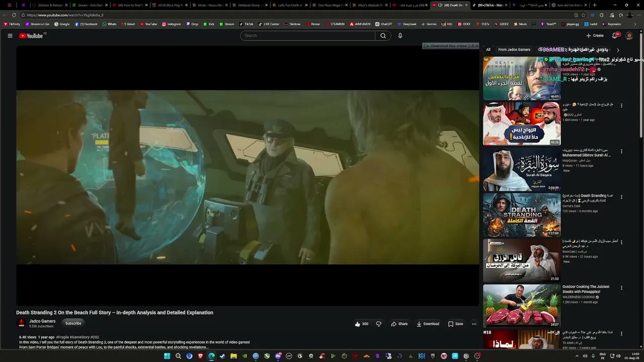Image resolution: width=644 pixels, height=362 pixels.
Task: Click the #DS2 hashtag link
Action: 95,337
